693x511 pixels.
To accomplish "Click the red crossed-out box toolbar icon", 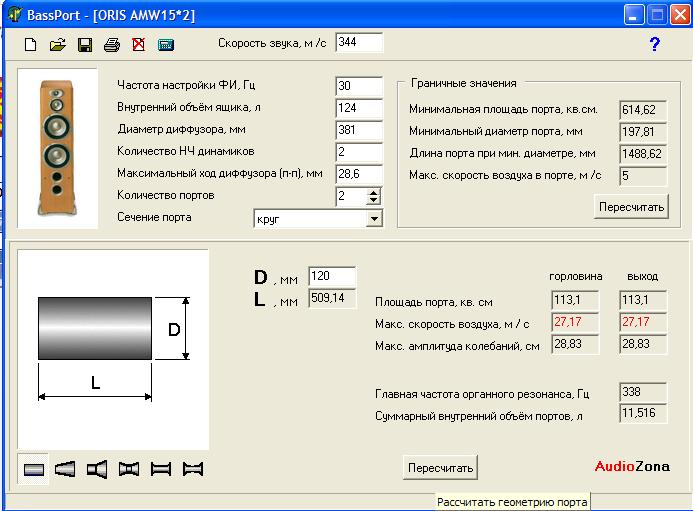I will tap(138, 45).
